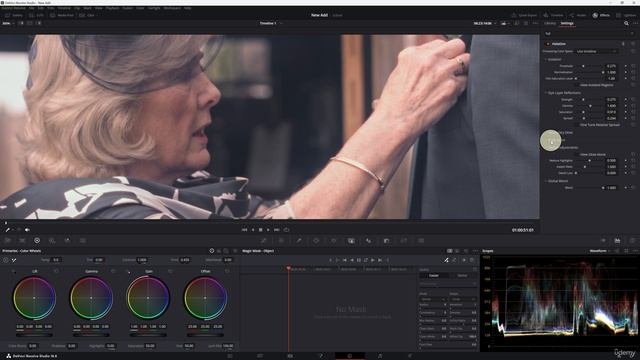Image resolution: width=640 pixels, height=360 pixels.
Task: Mute viewer audio with the speaker icon
Action: pos(27,230)
